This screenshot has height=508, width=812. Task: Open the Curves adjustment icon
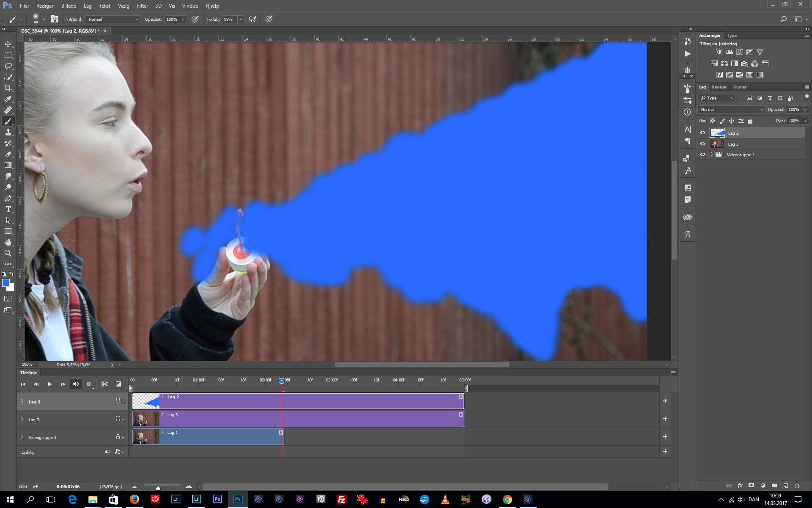[740, 52]
